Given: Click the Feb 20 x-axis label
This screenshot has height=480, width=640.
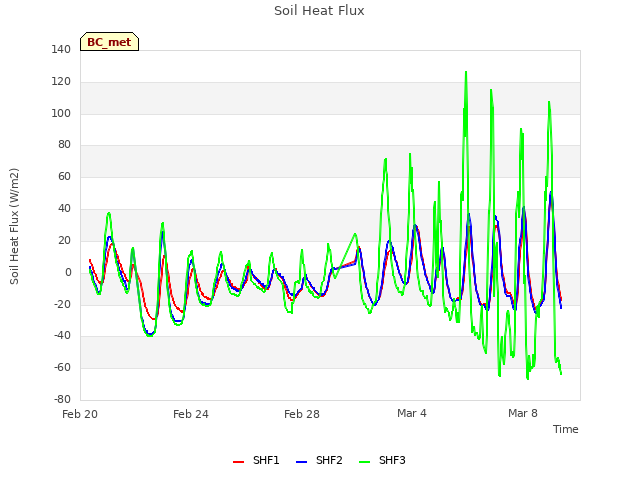Looking at the screenshot, I should tap(80, 414).
